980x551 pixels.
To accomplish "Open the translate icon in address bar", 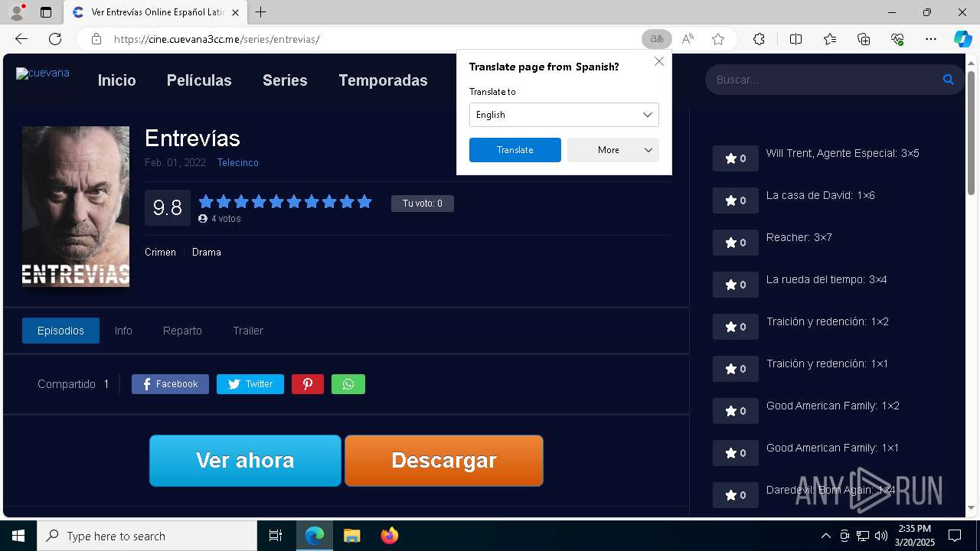I will pos(656,39).
